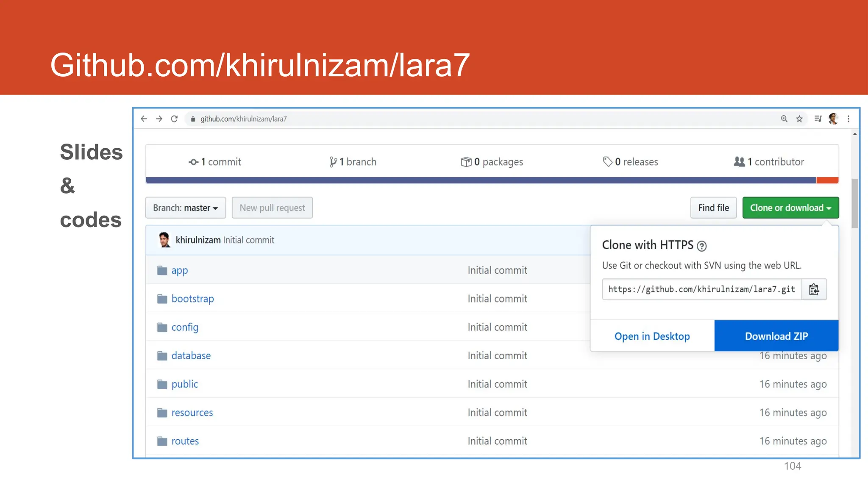
Task: Click the help icon beside Clone with HTTPS
Action: tap(702, 246)
